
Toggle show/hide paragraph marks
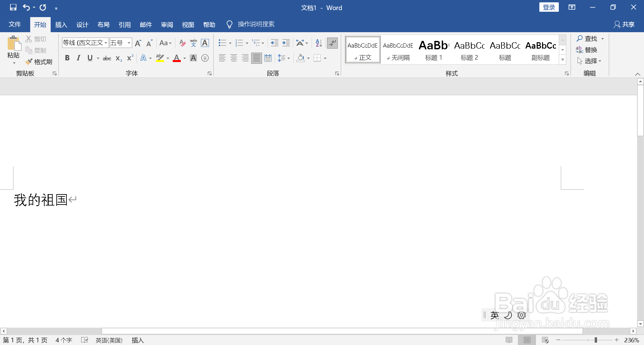pyautogui.click(x=332, y=43)
